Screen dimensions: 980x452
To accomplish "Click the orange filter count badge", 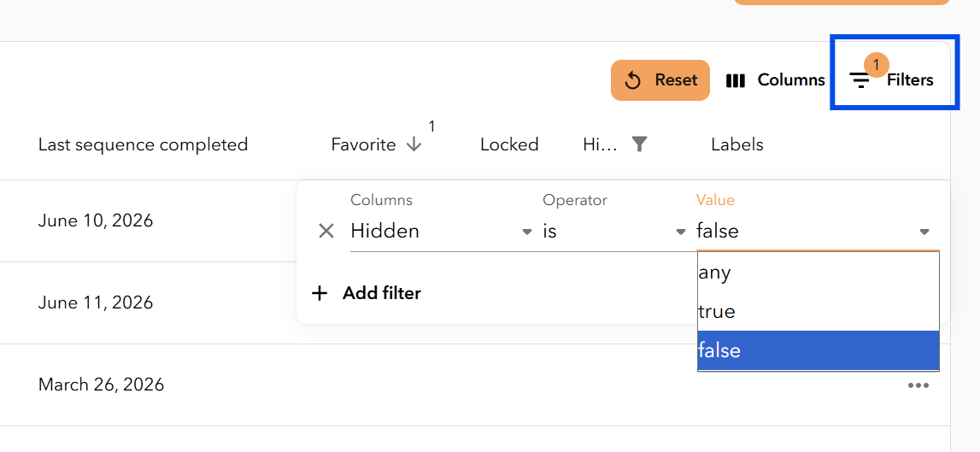I will point(877,64).
